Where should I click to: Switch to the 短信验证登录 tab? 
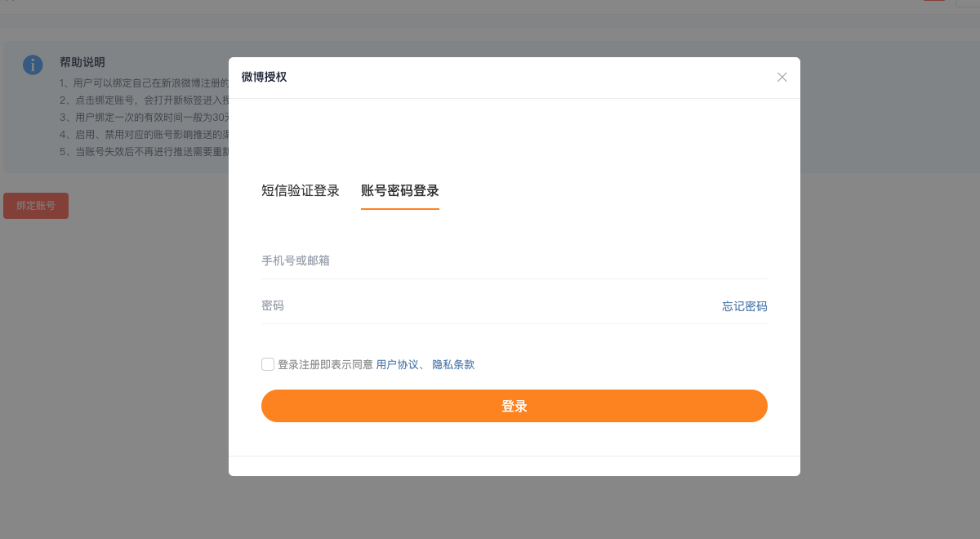(300, 191)
